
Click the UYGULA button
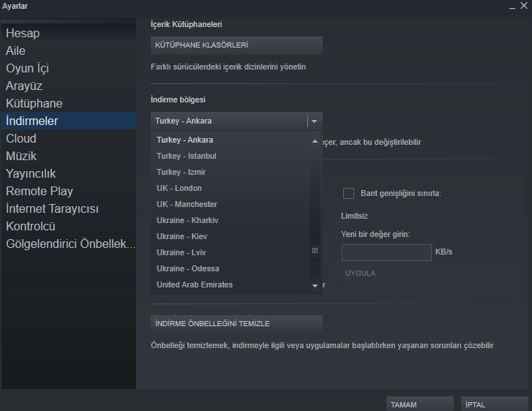pyautogui.click(x=367, y=274)
